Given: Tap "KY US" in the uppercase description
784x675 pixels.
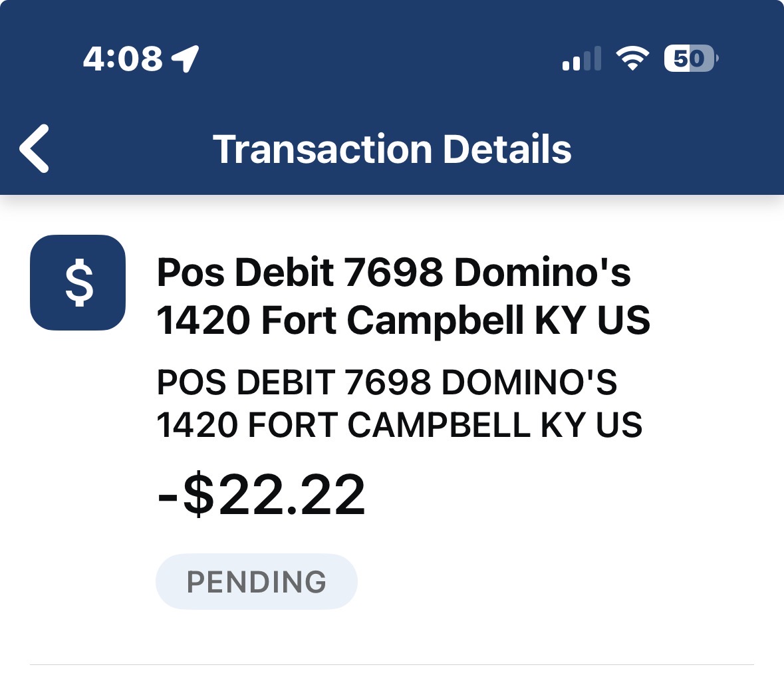Looking at the screenshot, I should [591, 424].
